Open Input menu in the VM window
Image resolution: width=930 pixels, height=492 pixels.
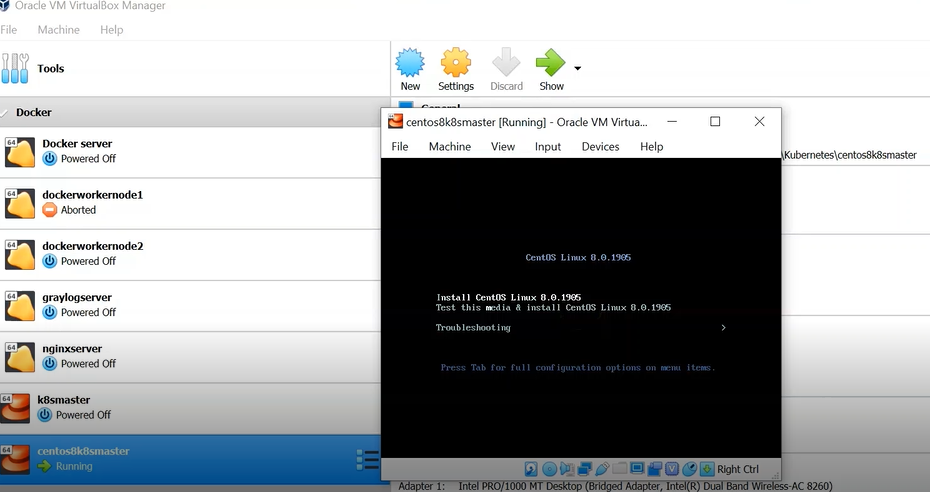coord(547,146)
